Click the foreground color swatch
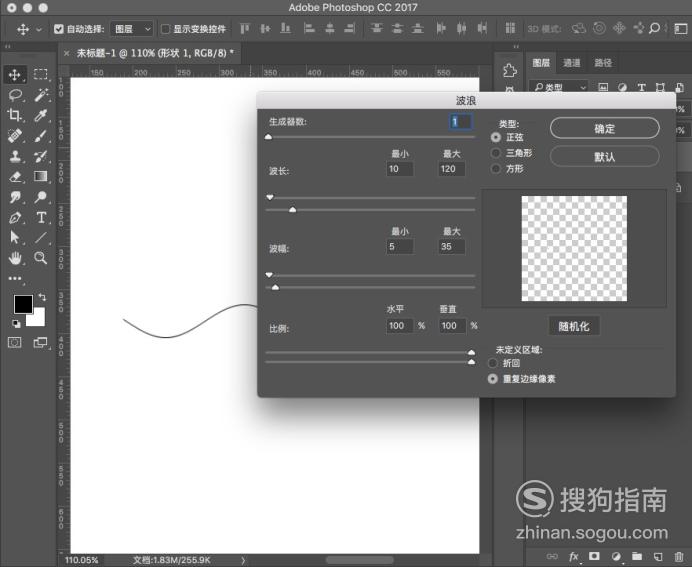Screen dimensions: 692x567 23,304
